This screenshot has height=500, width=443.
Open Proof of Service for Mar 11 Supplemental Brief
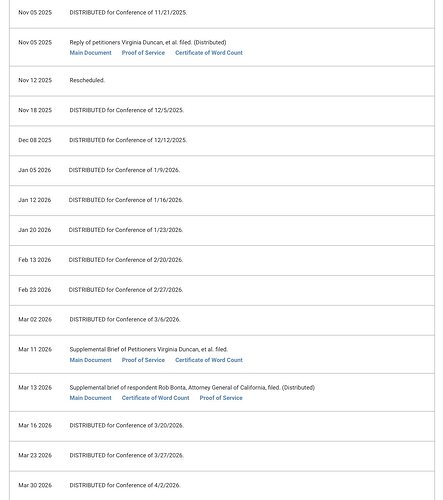pyautogui.click(x=143, y=360)
